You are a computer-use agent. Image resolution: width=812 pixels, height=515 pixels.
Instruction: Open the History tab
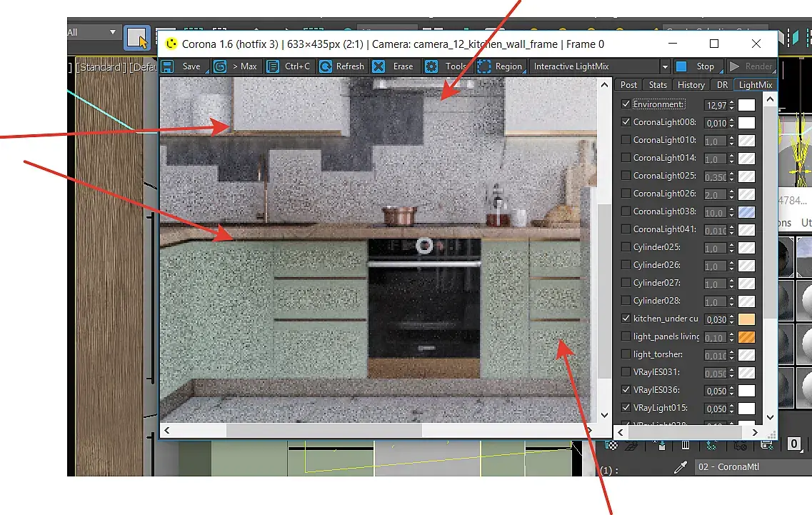(x=691, y=85)
